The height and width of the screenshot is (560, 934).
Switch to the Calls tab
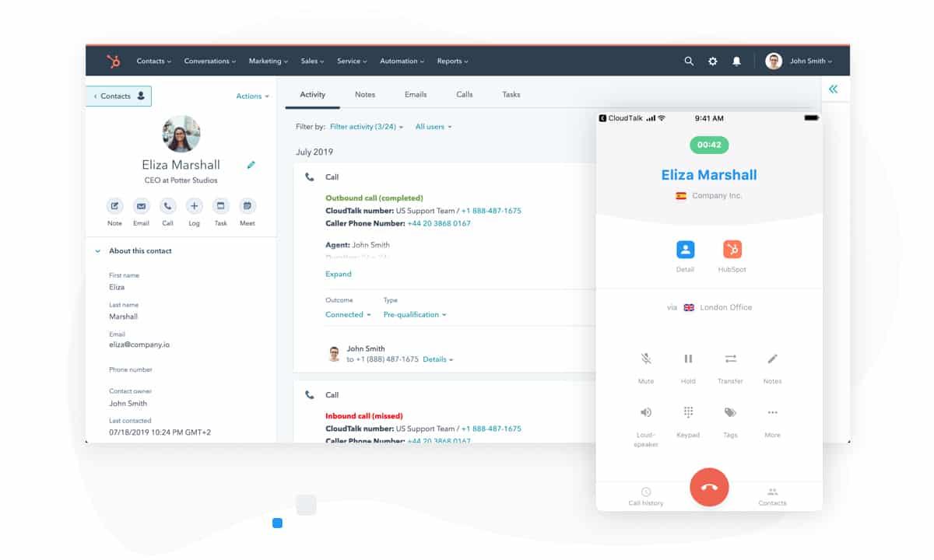coord(465,95)
